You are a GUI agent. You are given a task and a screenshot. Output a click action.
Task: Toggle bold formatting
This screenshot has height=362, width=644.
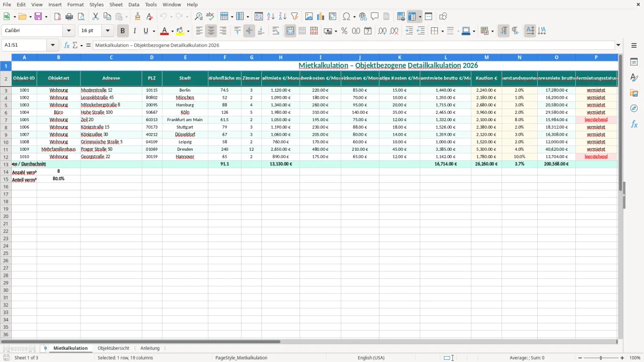pyautogui.click(x=123, y=31)
